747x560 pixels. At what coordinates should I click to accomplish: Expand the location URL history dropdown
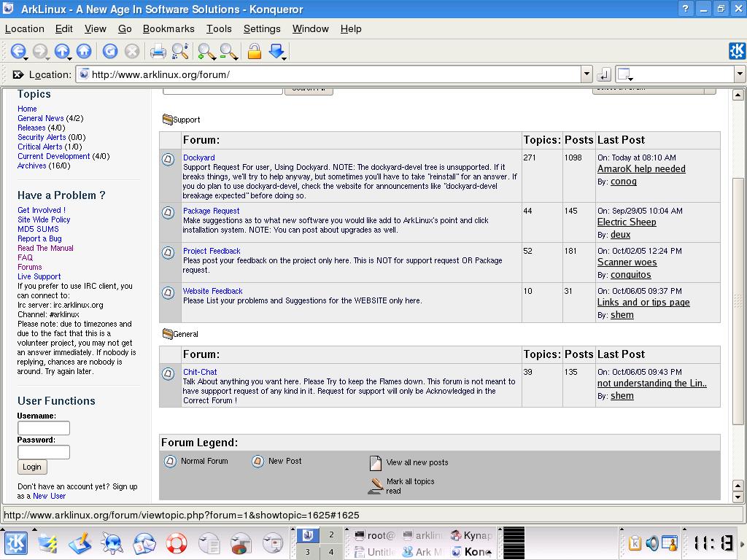tap(587, 74)
